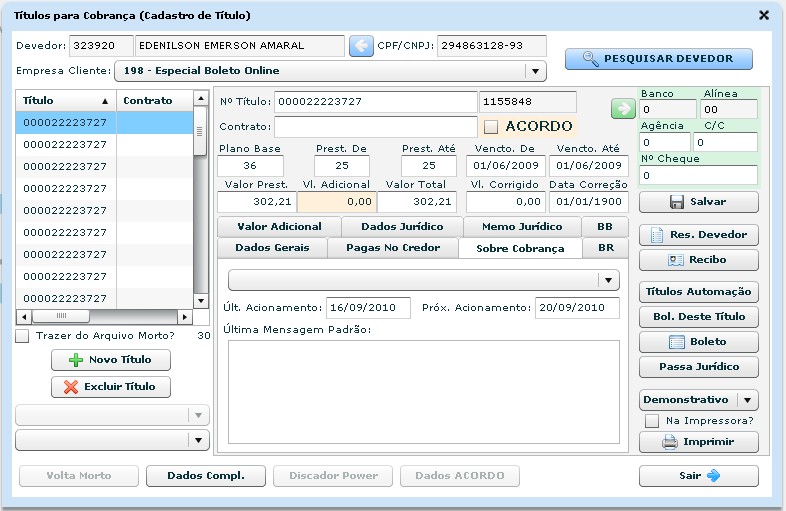Click the Devedor code field 323920
This screenshot has width=786, height=511.
pyautogui.click(x=101, y=46)
